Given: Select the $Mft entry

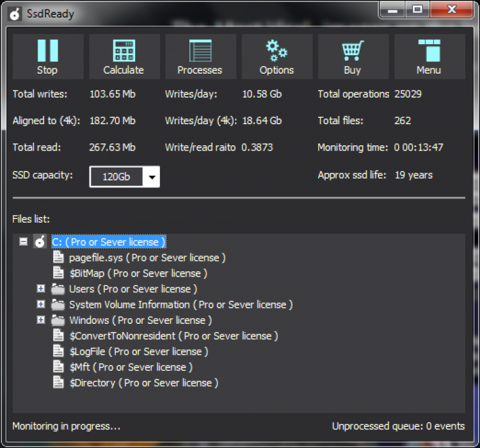Looking at the screenshot, I should 131,367.
